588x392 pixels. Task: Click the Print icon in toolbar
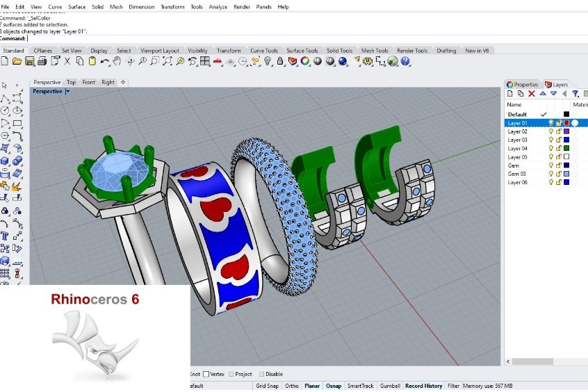click(42, 61)
